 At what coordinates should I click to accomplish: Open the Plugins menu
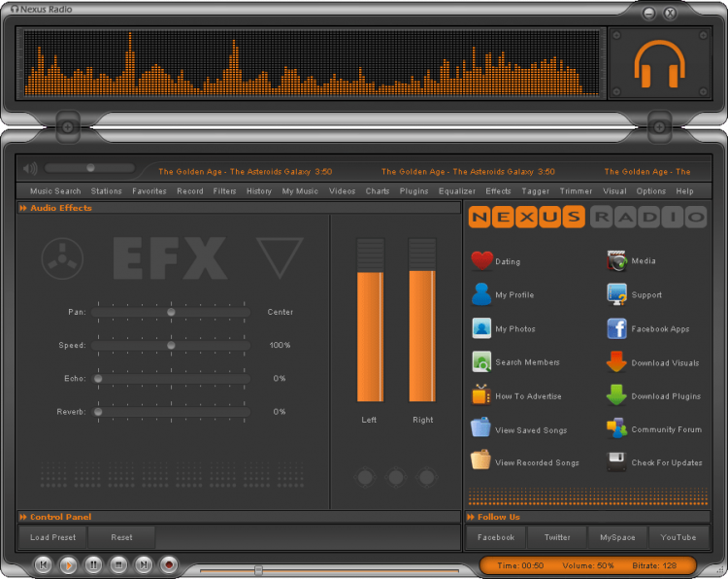coord(414,191)
